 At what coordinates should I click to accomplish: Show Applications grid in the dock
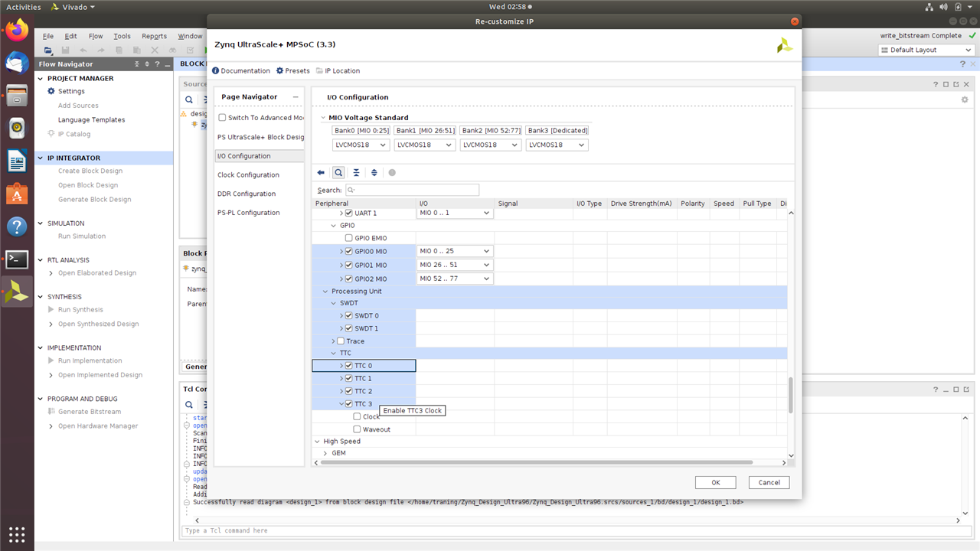pyautogui.click(x=17, y=533)
